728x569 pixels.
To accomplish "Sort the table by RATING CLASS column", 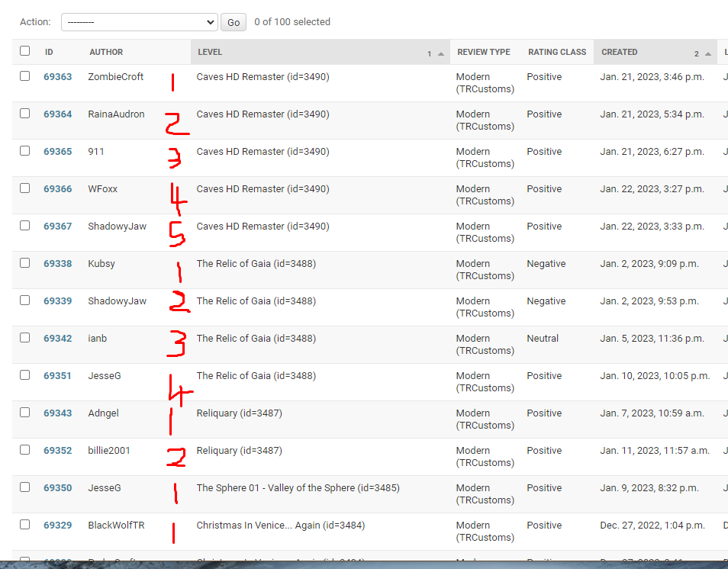I will (x=556, y=51).
